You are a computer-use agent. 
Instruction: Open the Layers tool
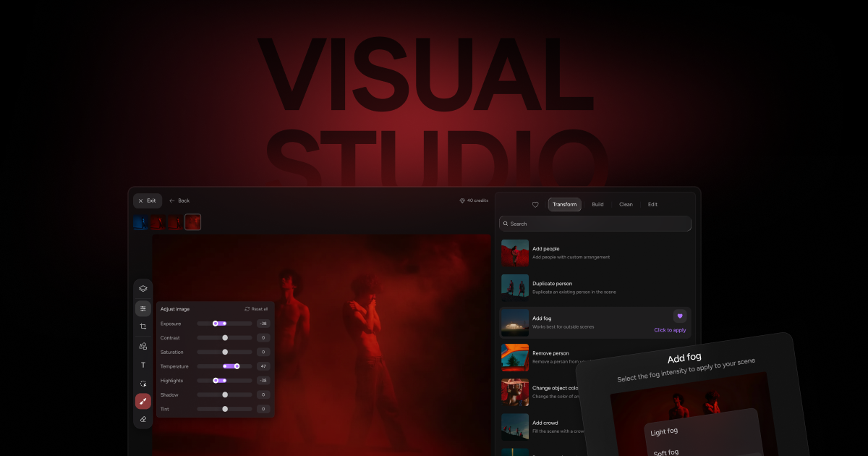[x=143, y=289]
